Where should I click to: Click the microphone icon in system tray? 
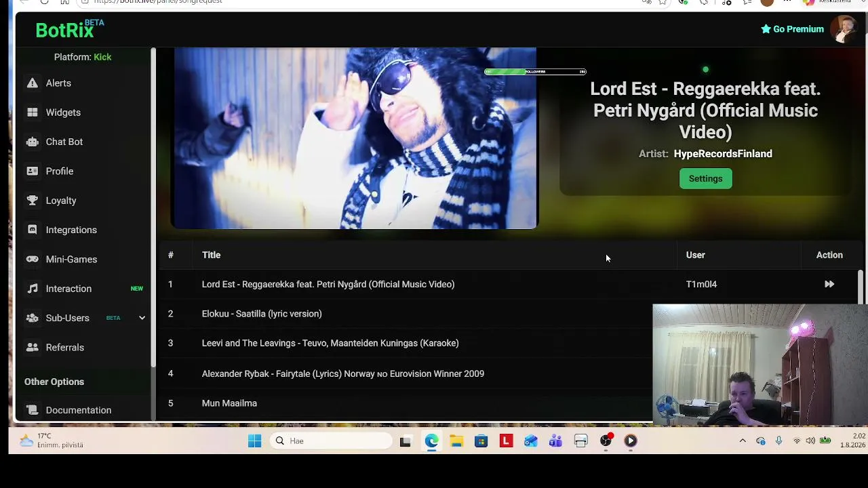pyautogui.click(x=778, y=441)
